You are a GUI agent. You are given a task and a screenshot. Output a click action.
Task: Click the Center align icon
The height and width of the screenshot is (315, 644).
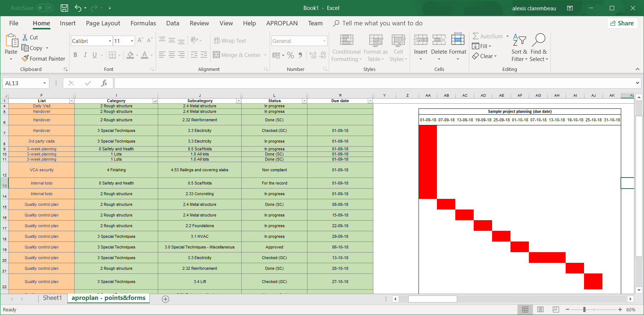click(x=172, y=55)
